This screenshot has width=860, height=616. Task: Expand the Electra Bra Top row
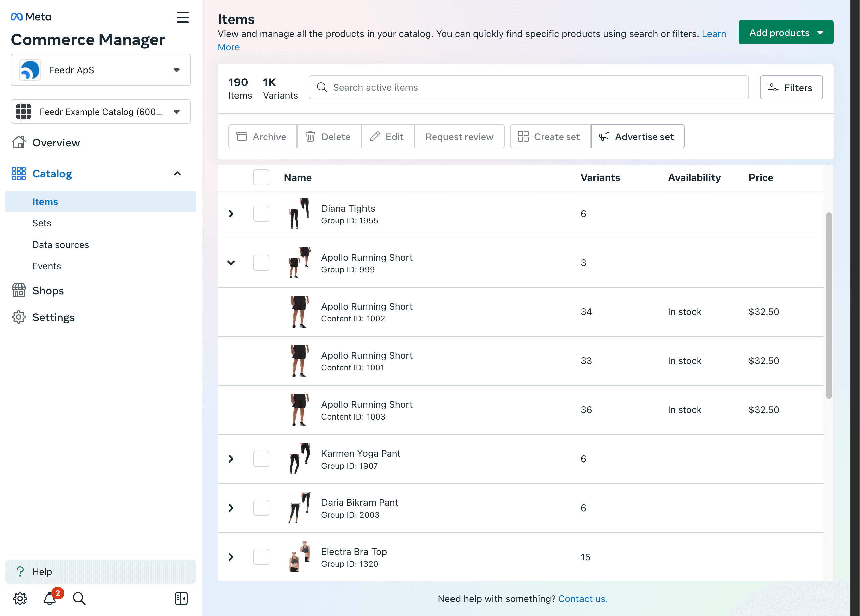[231, 557]
